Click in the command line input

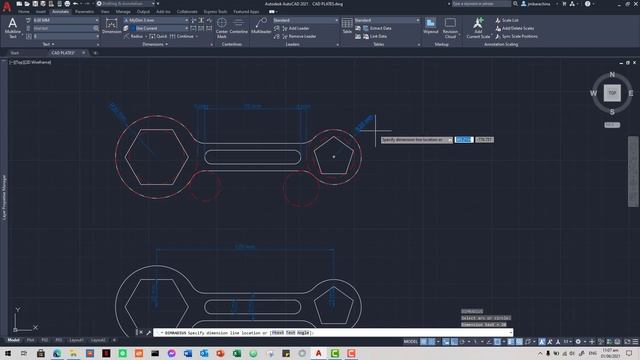333,333
